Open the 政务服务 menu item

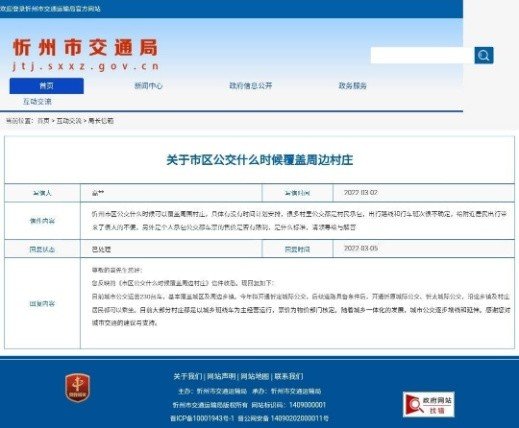353,86
